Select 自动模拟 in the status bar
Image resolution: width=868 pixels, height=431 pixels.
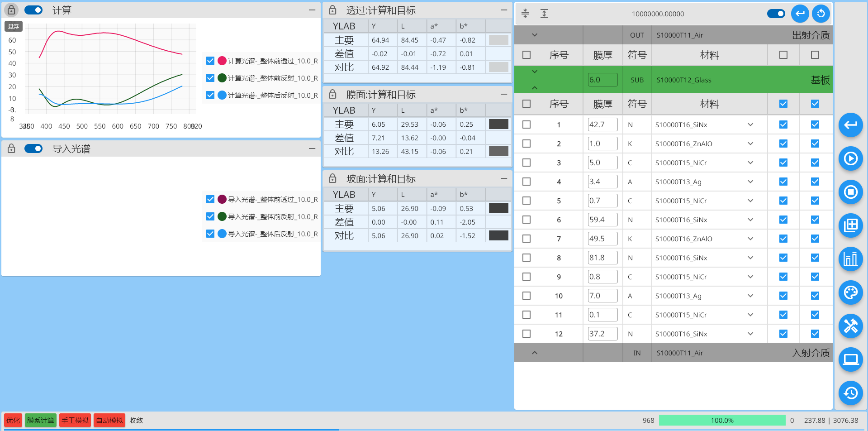click(109, 420)
